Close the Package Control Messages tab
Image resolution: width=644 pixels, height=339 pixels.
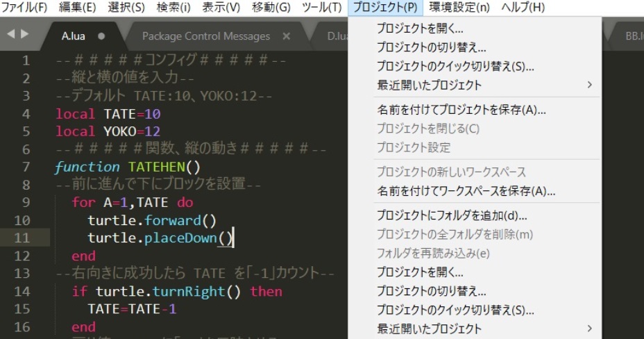(287, 36)
